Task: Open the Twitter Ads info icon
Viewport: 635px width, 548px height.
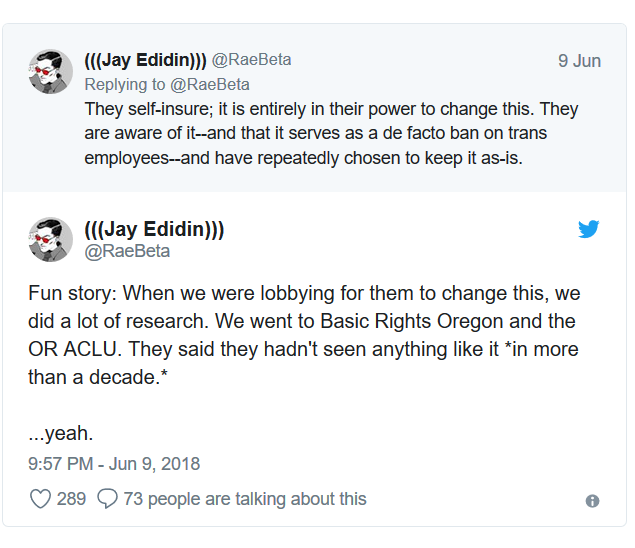Action: [x=592, y=500]
